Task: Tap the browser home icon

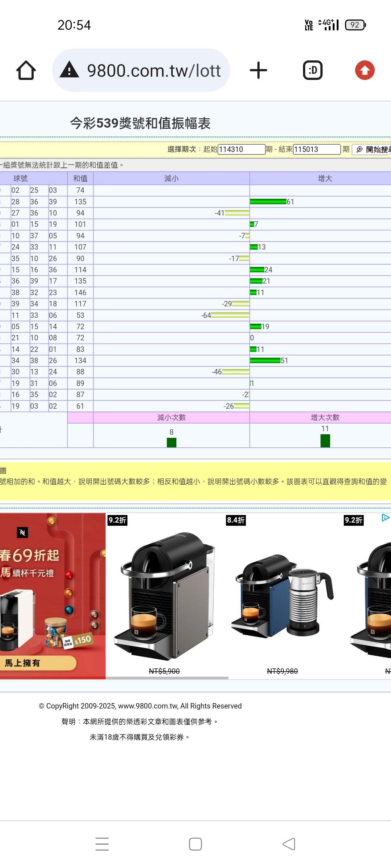Action: pyautogui.click(x=26, y=70)
